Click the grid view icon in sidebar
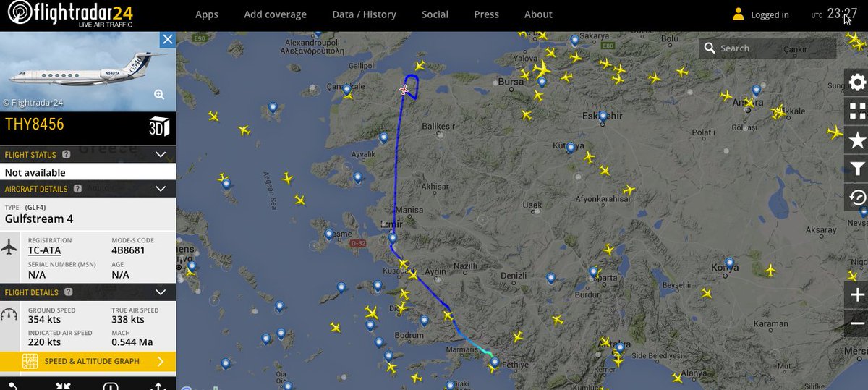The image size is (868, 390). (x=857, y=111)
